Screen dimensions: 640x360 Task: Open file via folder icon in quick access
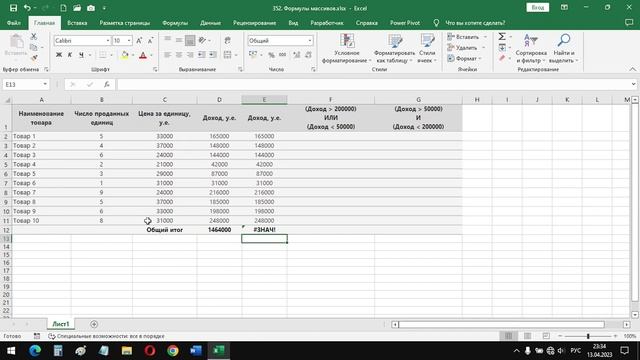(77, 8)
